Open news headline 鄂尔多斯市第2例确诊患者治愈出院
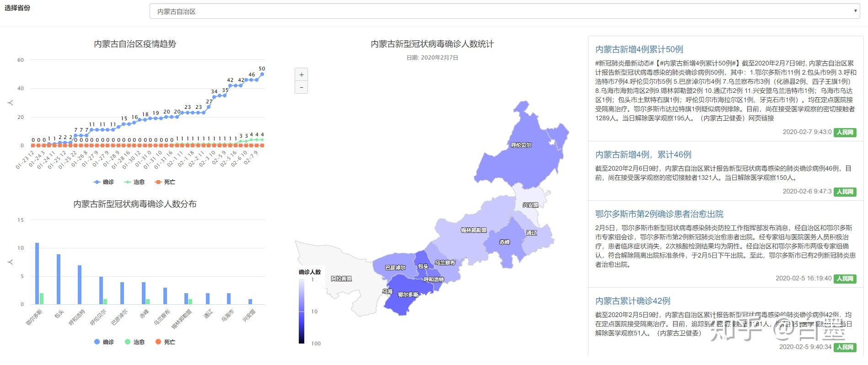The image size is (868, 365). 659,214
